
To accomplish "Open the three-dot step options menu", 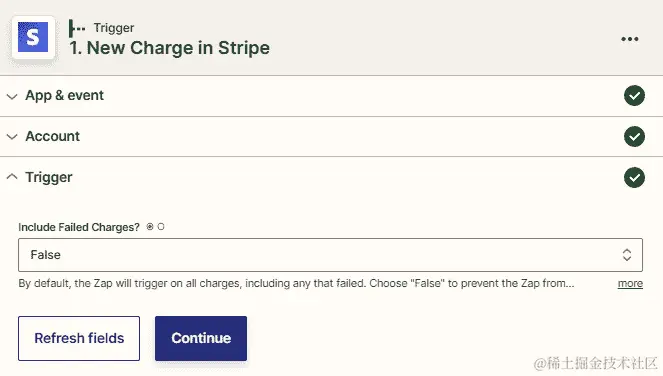I will 630,39.
